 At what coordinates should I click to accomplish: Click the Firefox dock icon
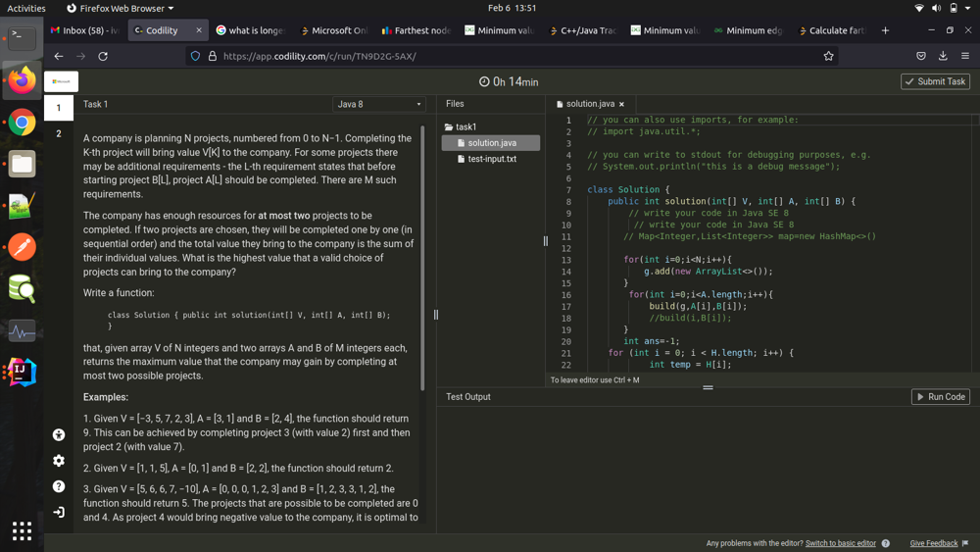point(22,80)
